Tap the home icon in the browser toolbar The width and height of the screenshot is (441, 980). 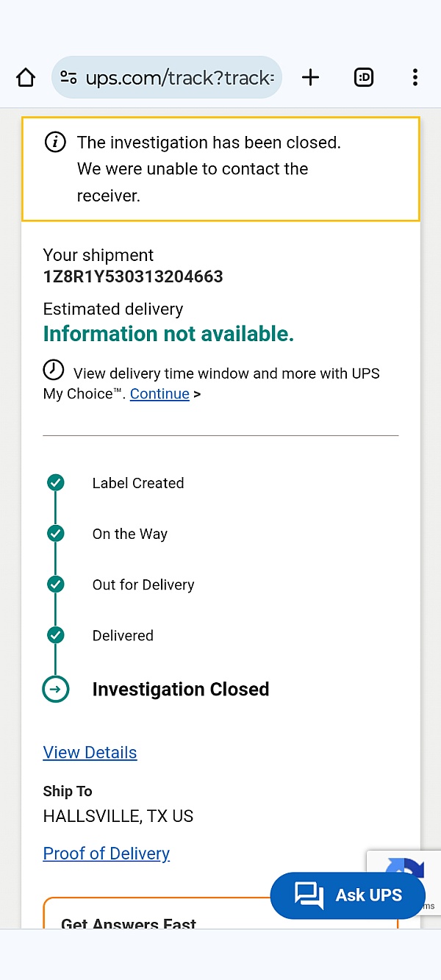tap(26, 76)
